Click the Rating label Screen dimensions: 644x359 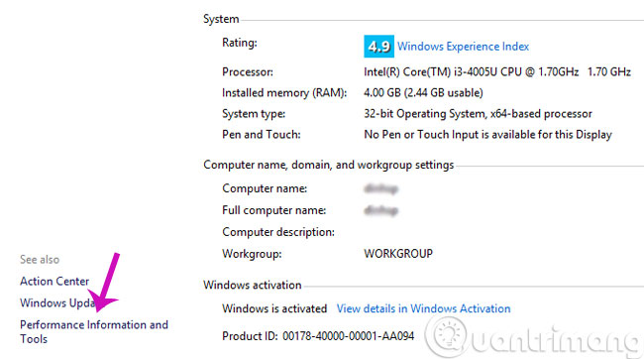(x=240, y=43)
